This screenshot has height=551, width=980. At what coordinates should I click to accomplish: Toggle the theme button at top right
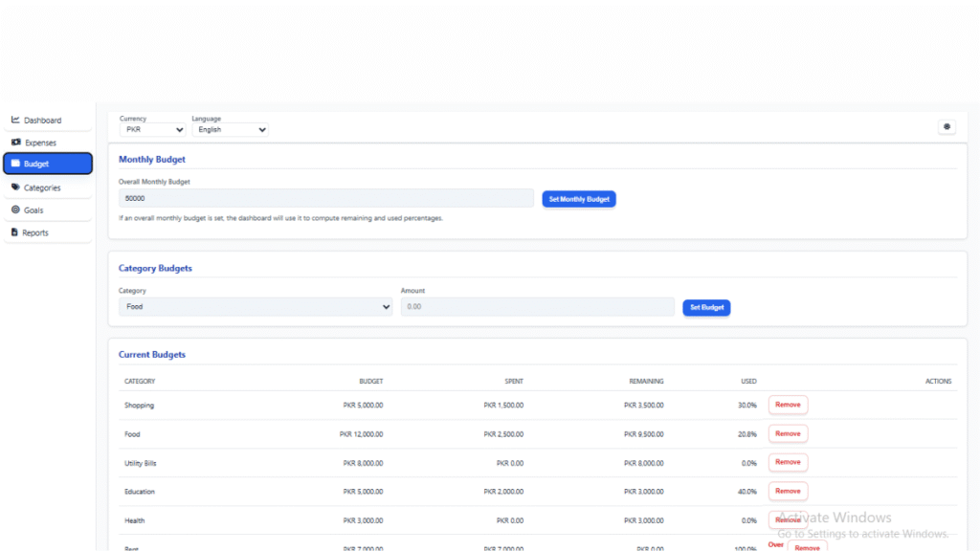click(947, 126)
